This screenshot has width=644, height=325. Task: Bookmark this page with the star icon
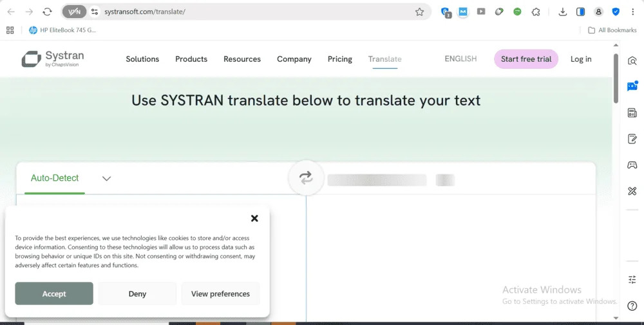tap(419, 12)
